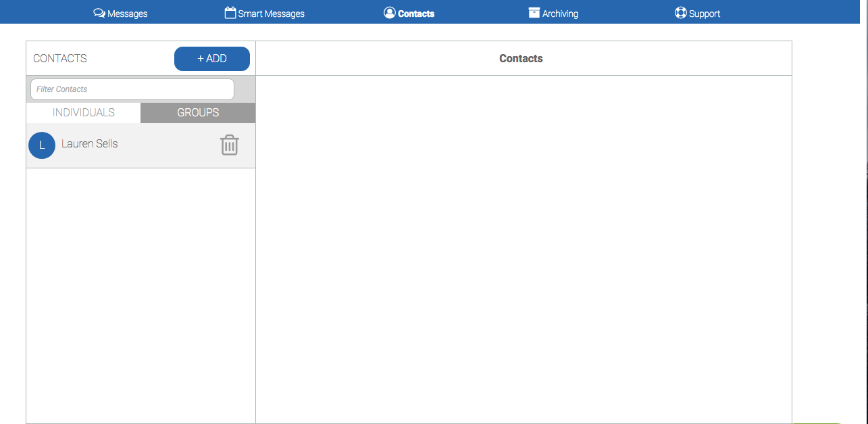This screenshot has width=868, height=424.
Task: Switch to the Individuals tab
Action: (x=84, y=113)
